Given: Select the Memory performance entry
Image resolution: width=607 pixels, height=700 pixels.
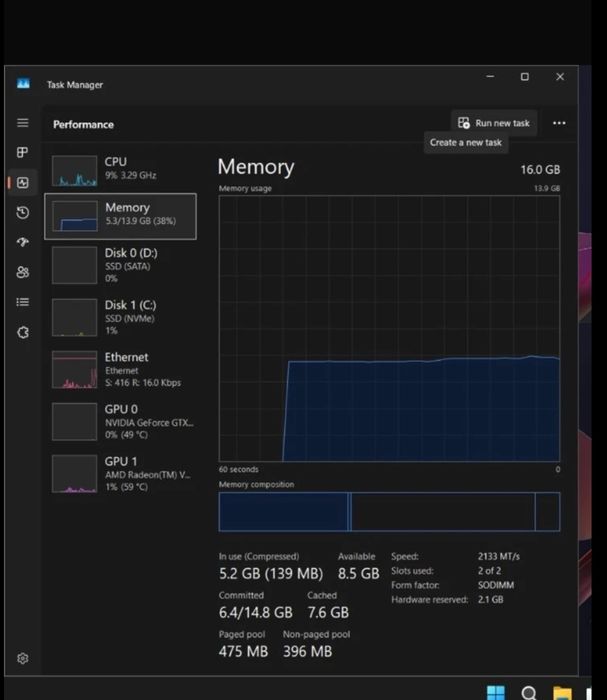Looking at the screenshot, I should [x=121, y=217].
